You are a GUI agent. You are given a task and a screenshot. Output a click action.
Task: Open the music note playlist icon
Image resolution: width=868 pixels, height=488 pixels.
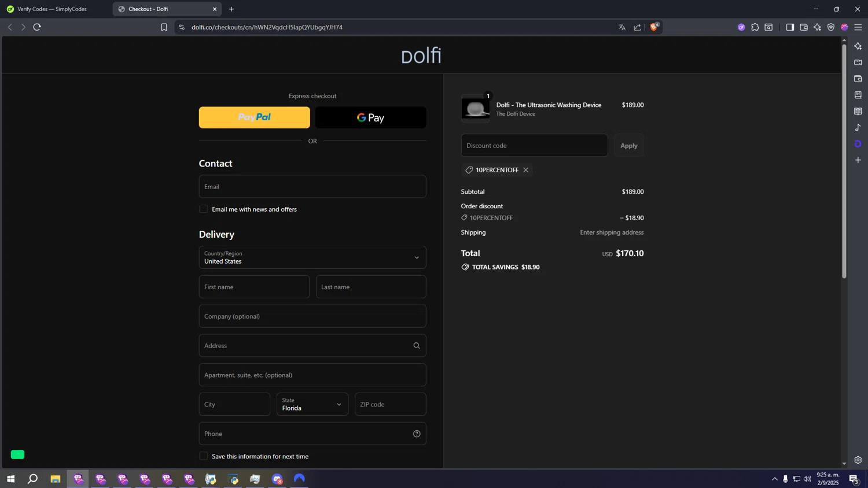point(858,127)
